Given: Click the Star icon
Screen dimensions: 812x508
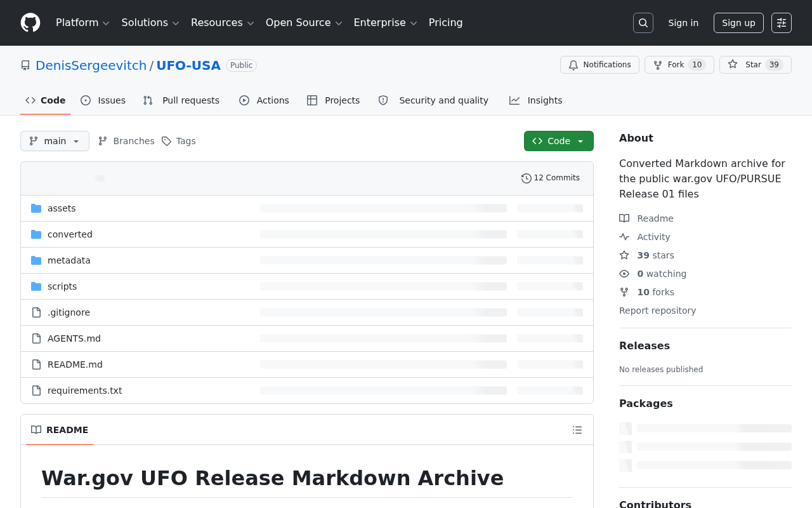Looking at the screenshot, I should [733, 65].
